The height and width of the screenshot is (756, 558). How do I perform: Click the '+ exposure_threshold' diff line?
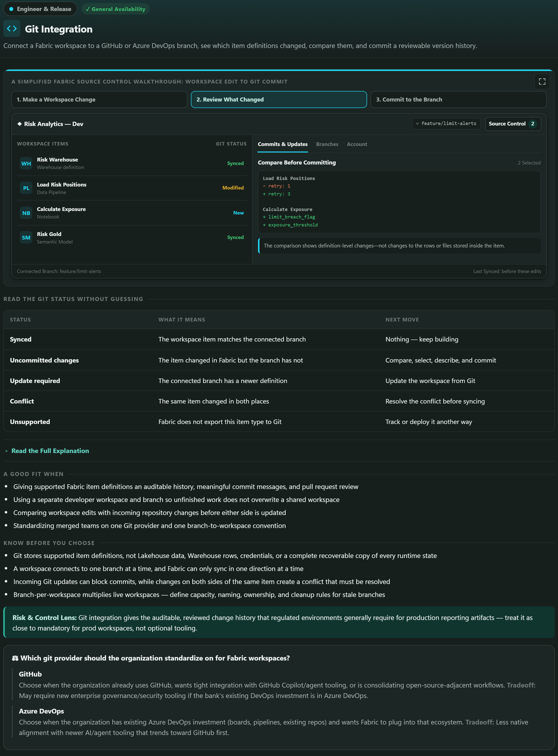(290, 225)
